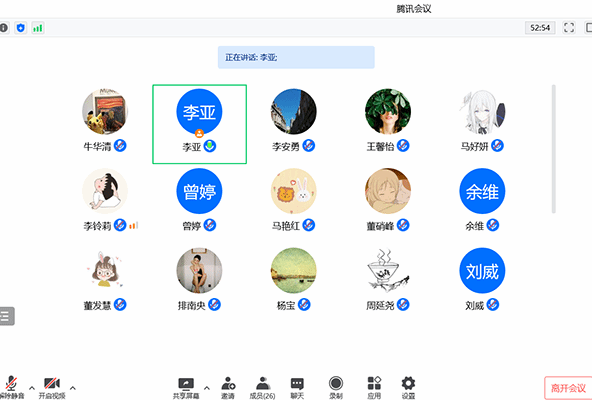Screen dimensions: 592x400
Task: Open the members (26) list
Action: [262, 388]
